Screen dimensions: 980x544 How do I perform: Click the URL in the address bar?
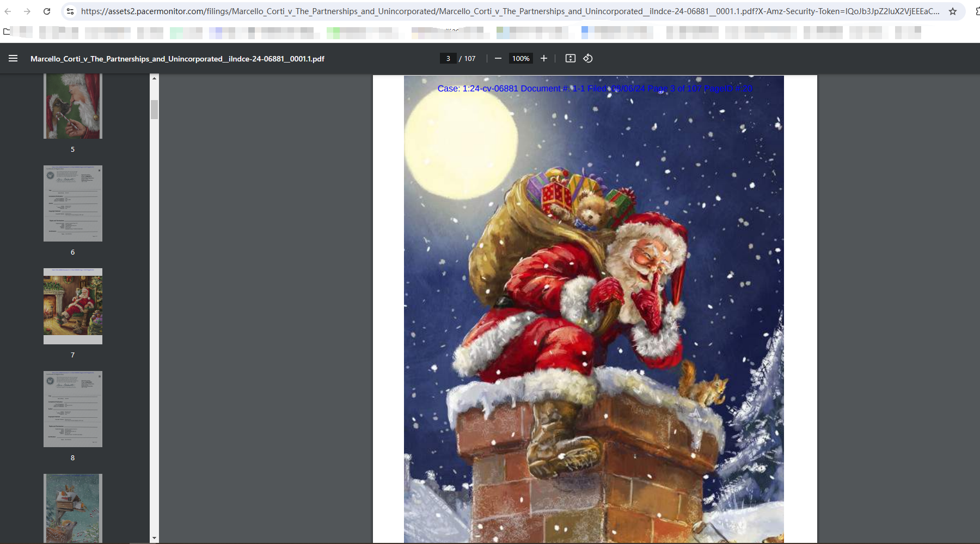point(510,11)
